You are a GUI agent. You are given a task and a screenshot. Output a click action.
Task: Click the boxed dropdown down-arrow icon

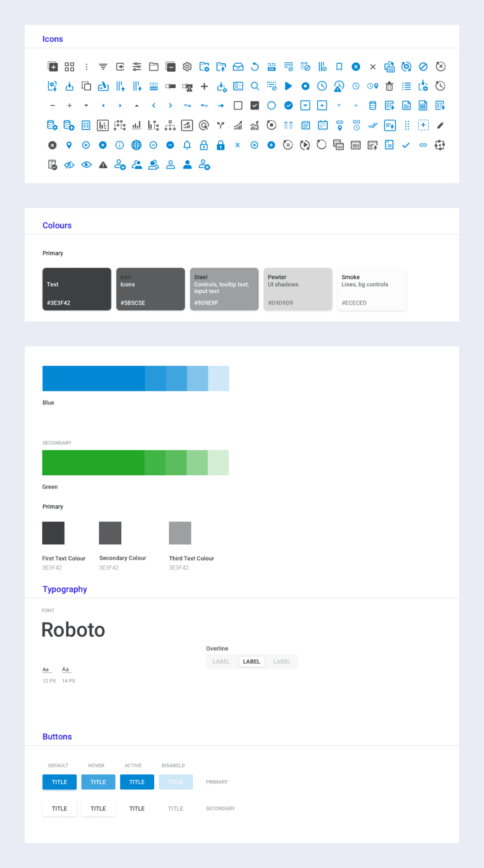coord(305,106)
